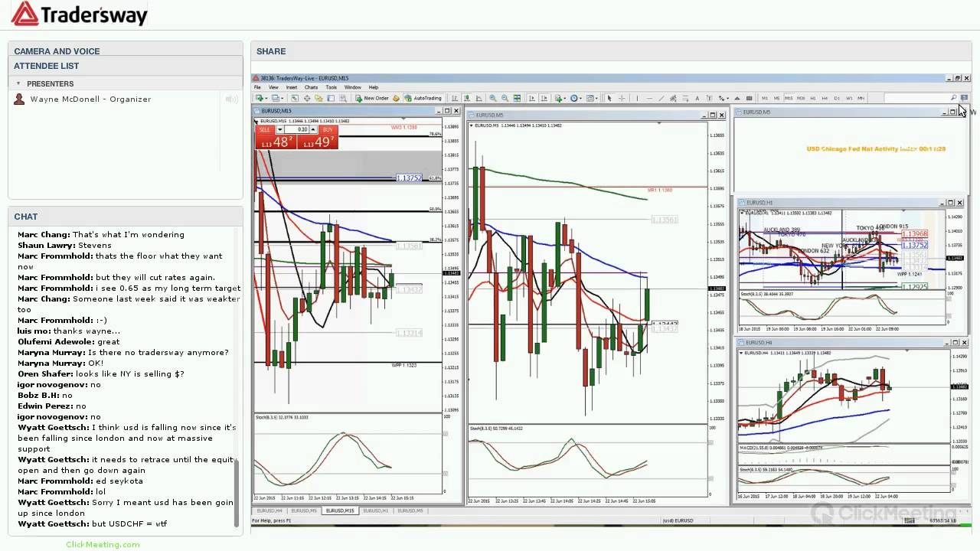
Task: Click speaker icon beside Wayne McDonell
Action: tap(231, 99)
